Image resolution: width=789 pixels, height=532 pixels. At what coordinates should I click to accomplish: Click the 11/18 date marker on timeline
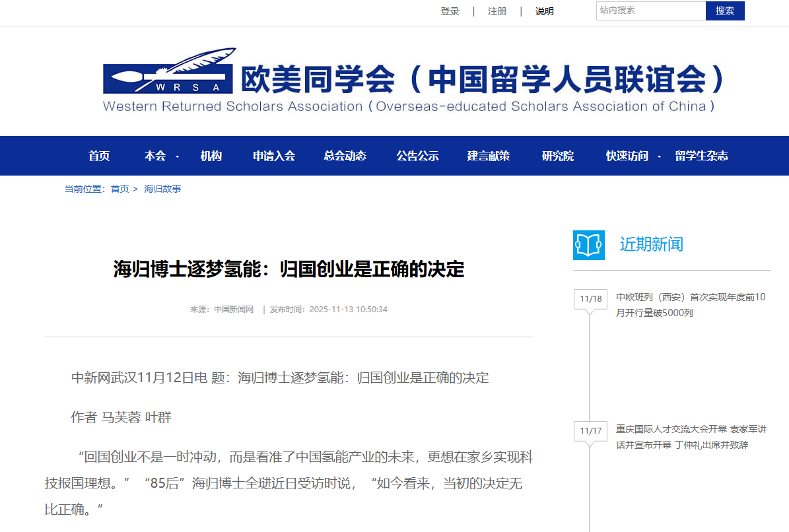point(590,299)
